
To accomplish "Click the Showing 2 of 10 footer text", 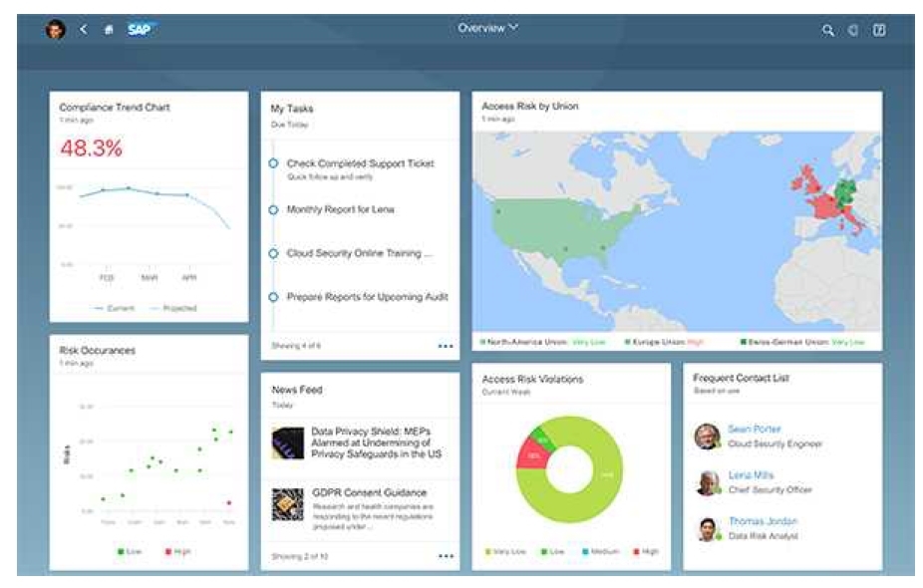I will click(300, 556).
